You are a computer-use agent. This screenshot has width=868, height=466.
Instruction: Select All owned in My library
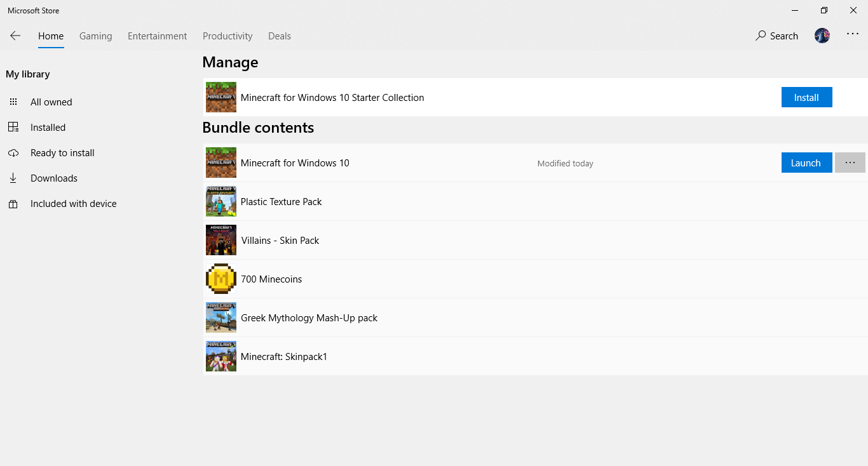pyautogui.click(x=51, y=102)
